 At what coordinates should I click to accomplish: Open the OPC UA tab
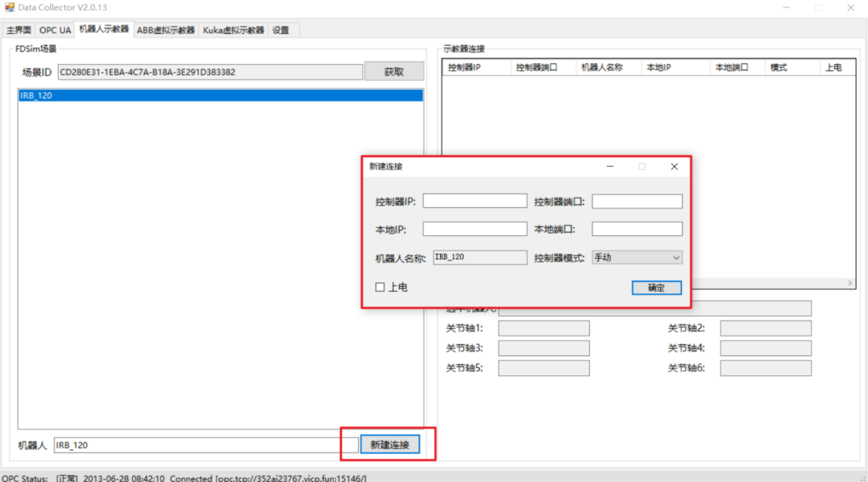[55, 30]
